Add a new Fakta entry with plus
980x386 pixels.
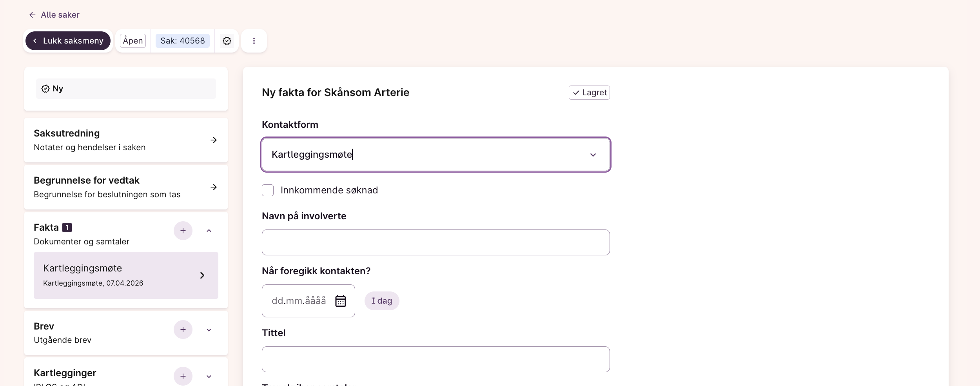point(183,231)
